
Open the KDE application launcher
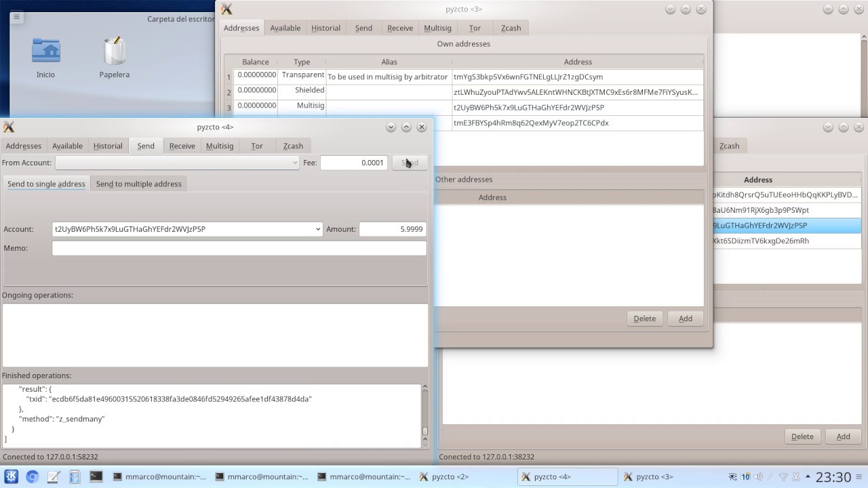(x=12, y=476)
